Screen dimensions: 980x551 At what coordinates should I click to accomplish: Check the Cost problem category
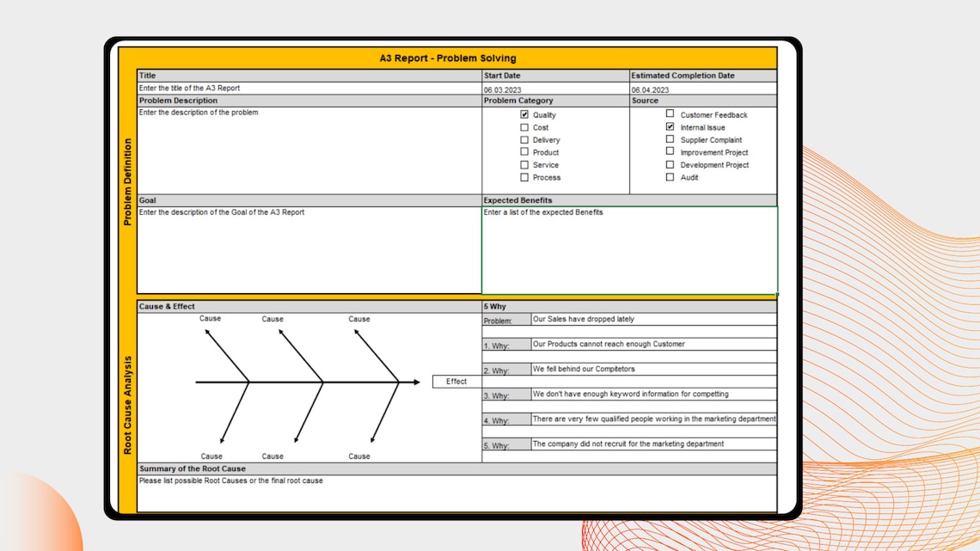(x=524, y=127)
